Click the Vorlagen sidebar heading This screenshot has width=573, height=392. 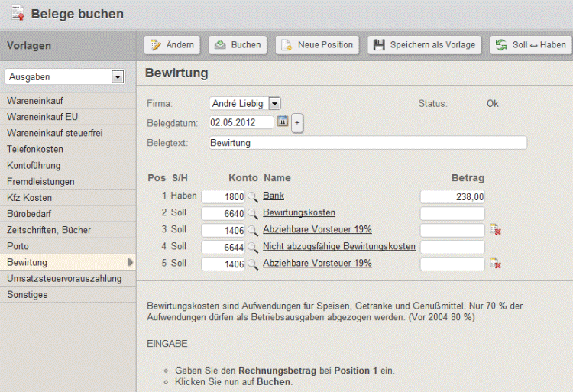[29, 46]
